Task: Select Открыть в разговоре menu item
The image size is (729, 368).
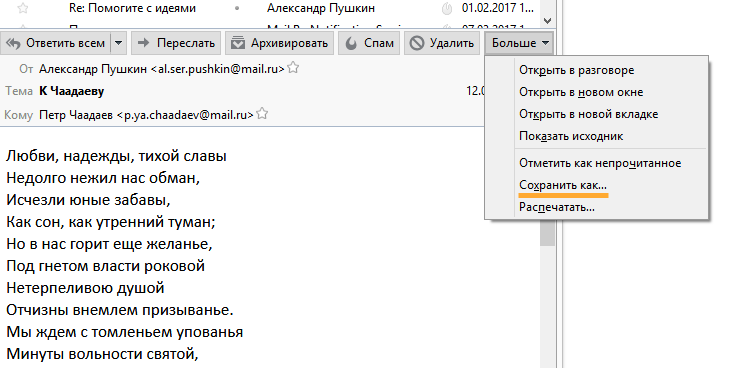Action: click(x=596, y=70)
